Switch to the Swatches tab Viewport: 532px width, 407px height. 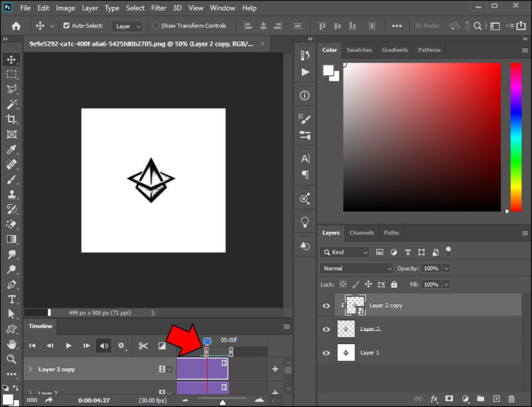(x=359, y=50)
